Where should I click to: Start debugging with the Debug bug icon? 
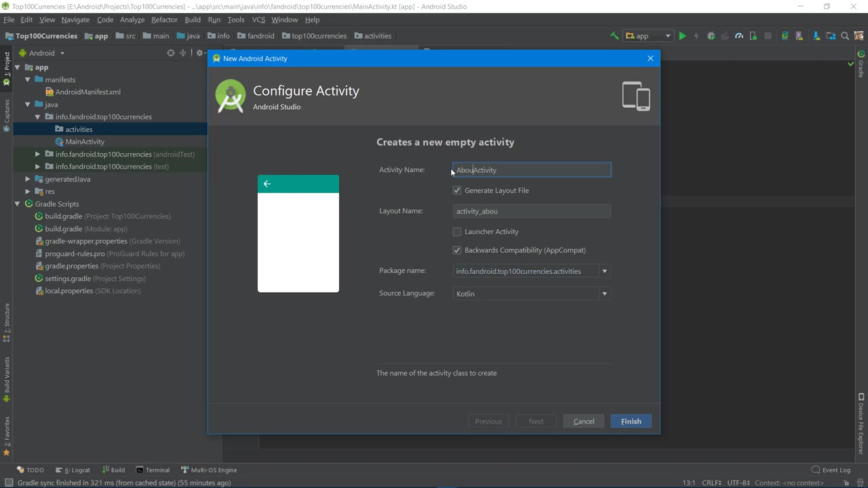click(x=711, y=36)
